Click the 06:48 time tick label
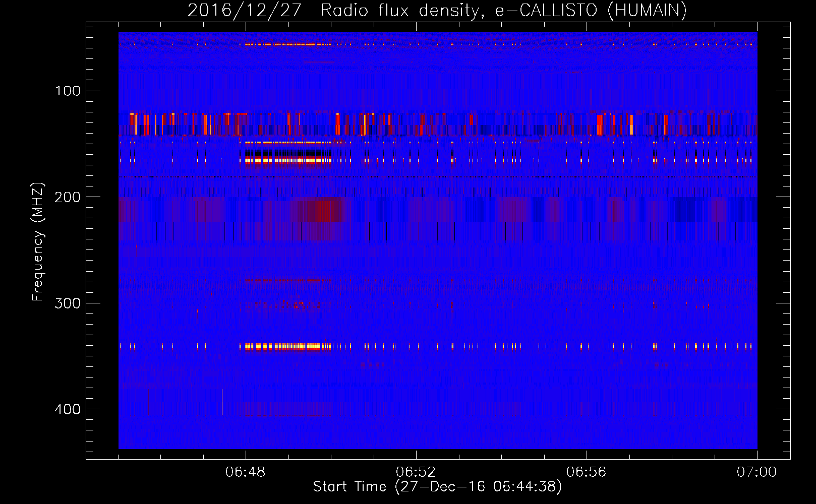The image size is (816, 504). click(246, 472)
